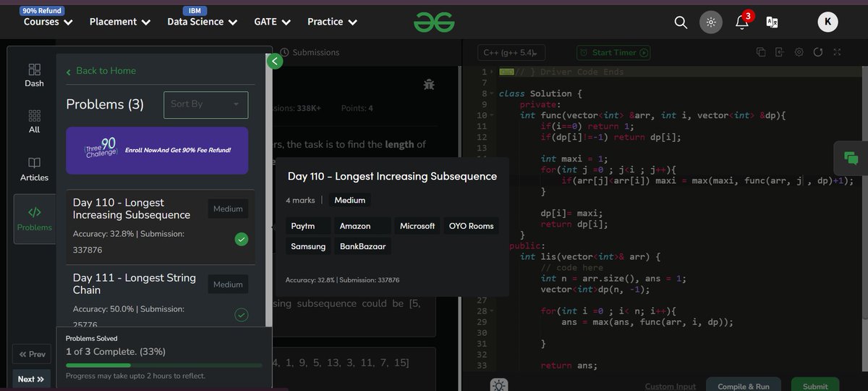Click the 90% Refund badge
Screen dimensions: 868x391
point(41,11)
